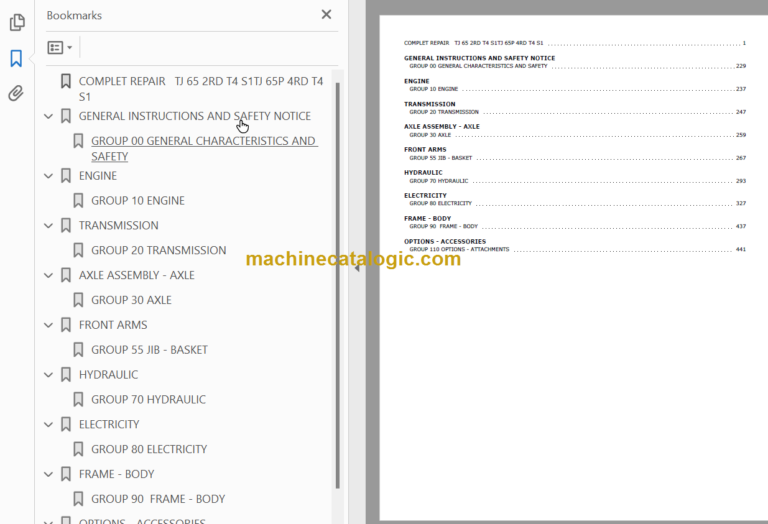Collapse the GENERAL INSTRUCTIONS AND SAFETY NOTICE bookmark
Screen dimensions: 768x524
point(48,117)
